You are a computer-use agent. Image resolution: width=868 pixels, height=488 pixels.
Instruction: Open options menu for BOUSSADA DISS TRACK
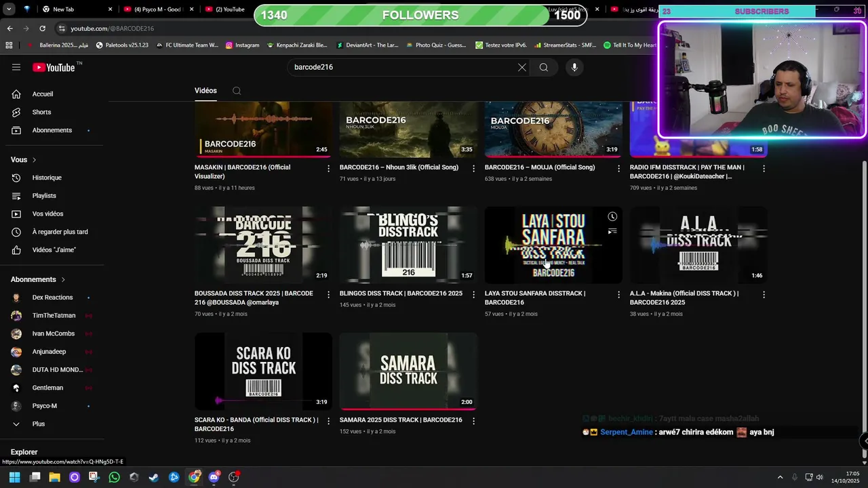[x=328, y=294]
